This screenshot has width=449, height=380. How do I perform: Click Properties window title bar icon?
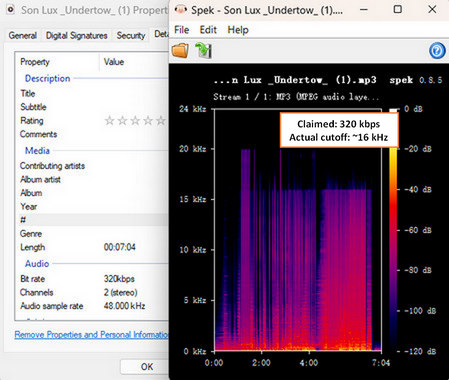(10, 10)
